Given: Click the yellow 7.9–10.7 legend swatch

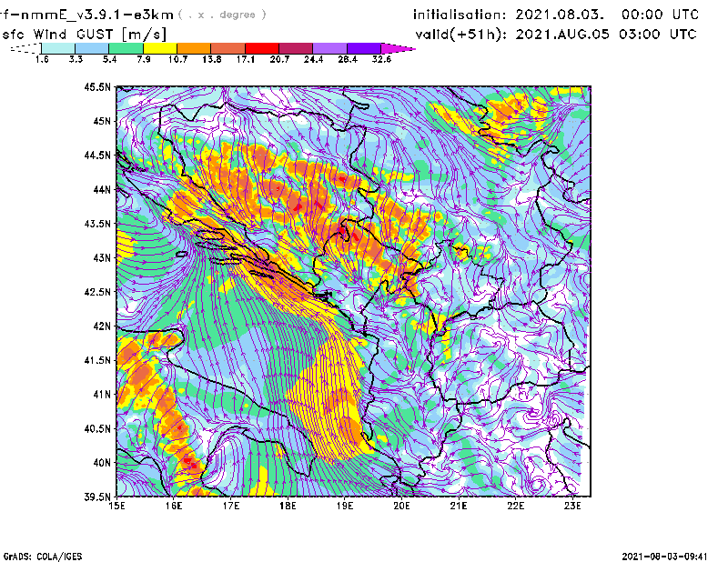Looking at the screenshot, I should [x=160, y=48].
